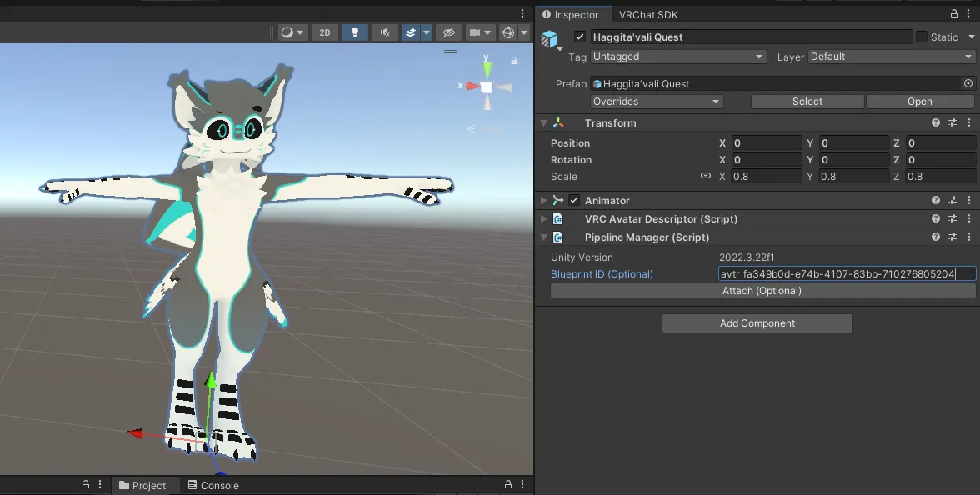This screenshot has width=980, height=495.
Task: Open Pipeline Manager help icon
Action: click(x=936, y=237)
